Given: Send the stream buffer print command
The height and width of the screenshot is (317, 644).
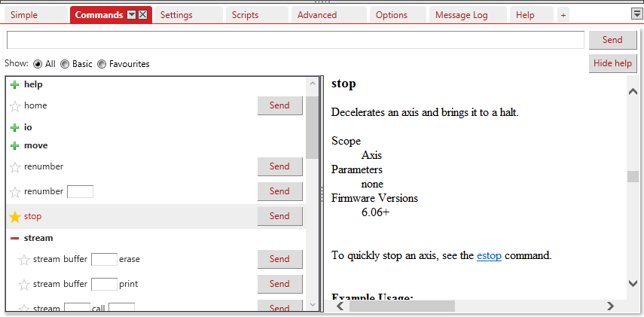Looking at the screenshot, I should pos(279,284).
